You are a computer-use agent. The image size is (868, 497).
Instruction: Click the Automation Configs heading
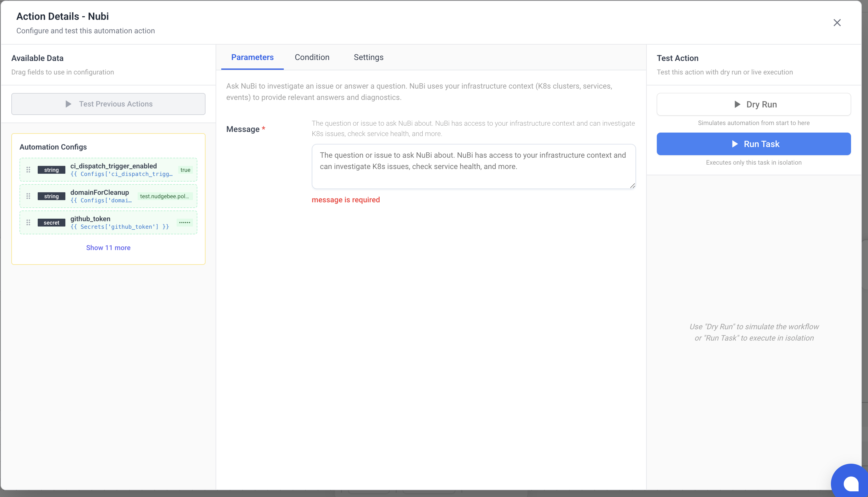click(x=53, y=147)
